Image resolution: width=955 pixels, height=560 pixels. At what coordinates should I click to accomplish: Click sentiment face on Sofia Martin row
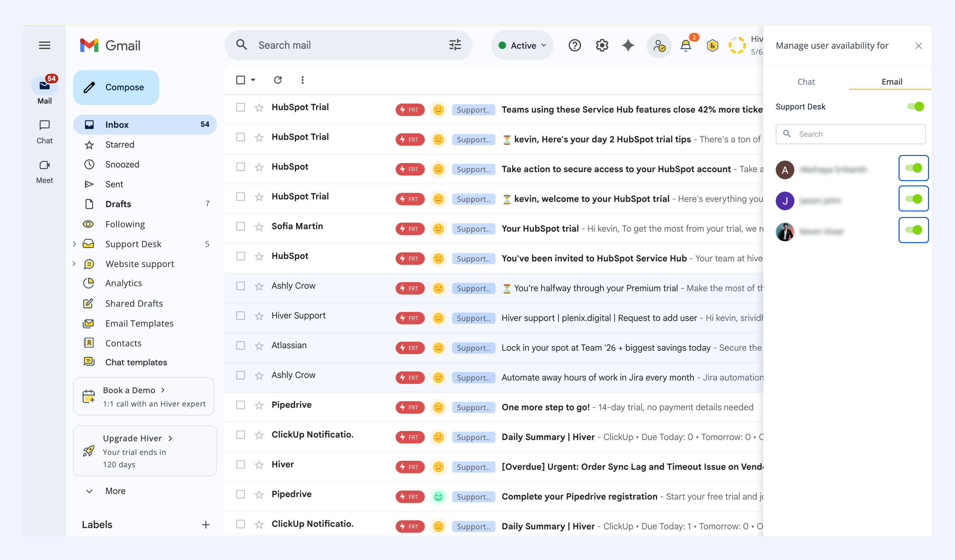438,229
